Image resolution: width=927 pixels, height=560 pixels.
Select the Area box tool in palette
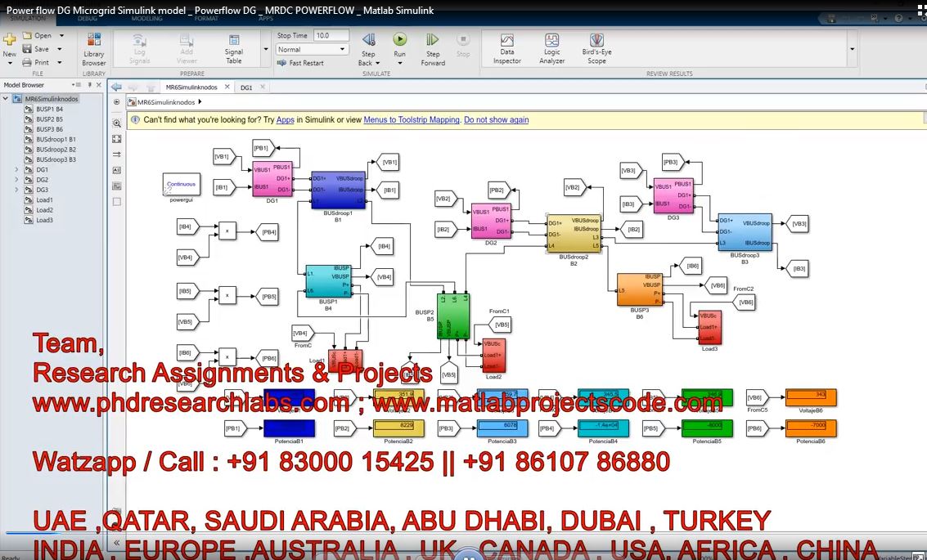pyautogui.click(x=116, y=201)
